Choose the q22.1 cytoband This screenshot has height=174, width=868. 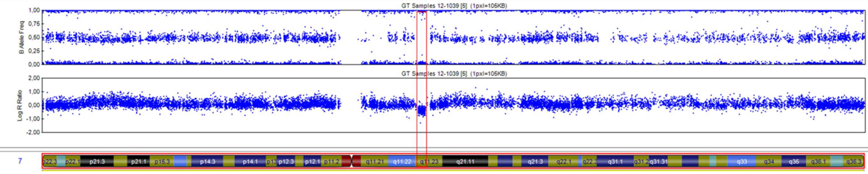(x=564, y=161)
